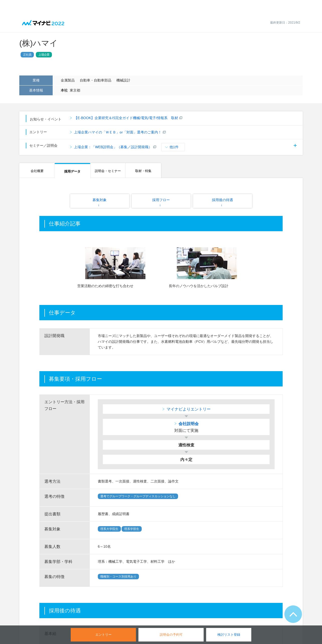The width and height of the screenshot is (322, 644).
Task: Open the valve design photo thumbnail
Action: [x=207, y=263]
